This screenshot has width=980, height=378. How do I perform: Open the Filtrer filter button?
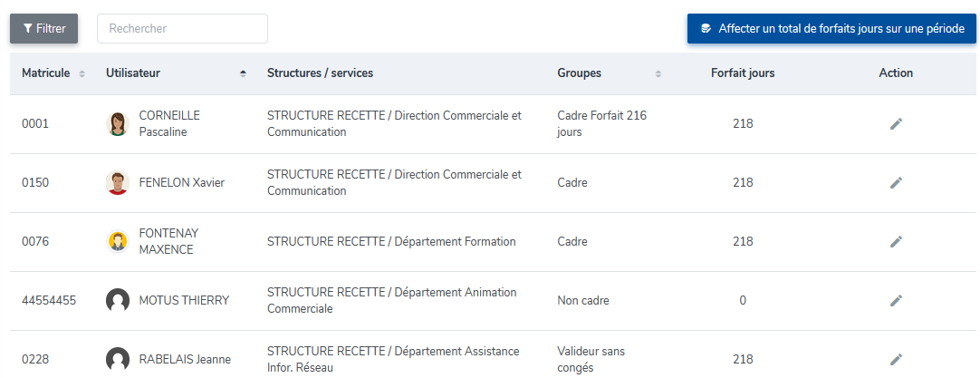(x=43, y=28)
